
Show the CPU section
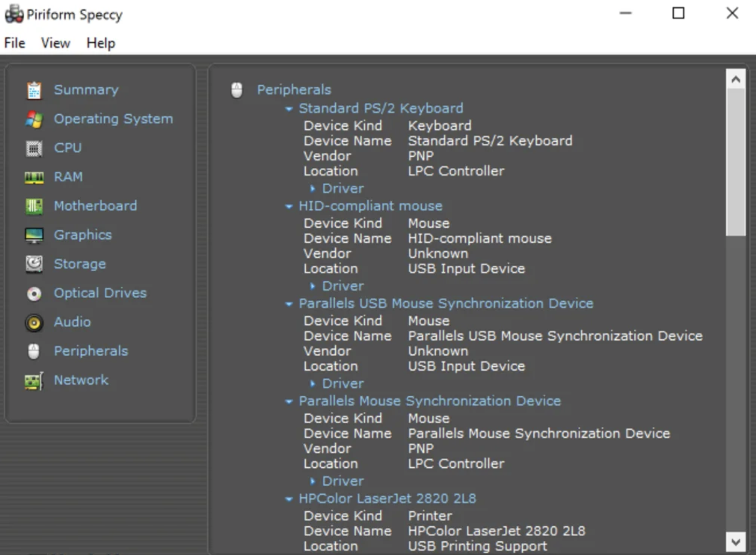[68, 148]
